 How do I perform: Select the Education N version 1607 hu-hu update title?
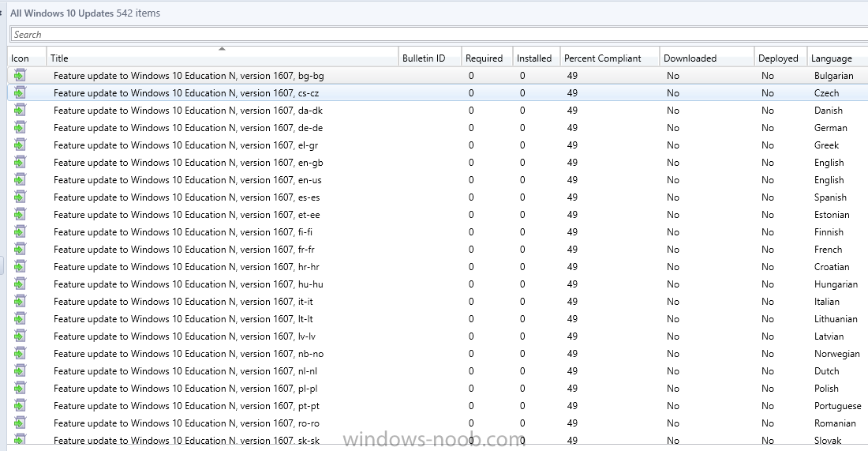pos(189,284)
